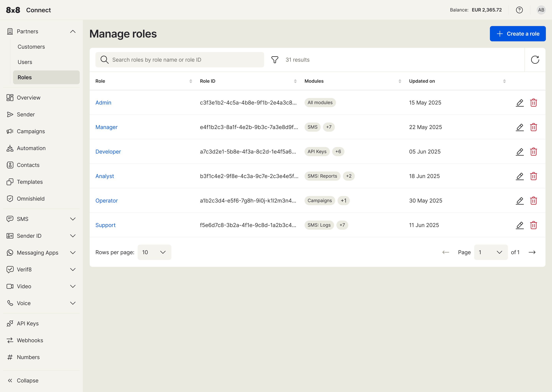The width and height of the screenshot is (552, 392).
Task: Open the Webhooks section
Action: tap(30, 340)
